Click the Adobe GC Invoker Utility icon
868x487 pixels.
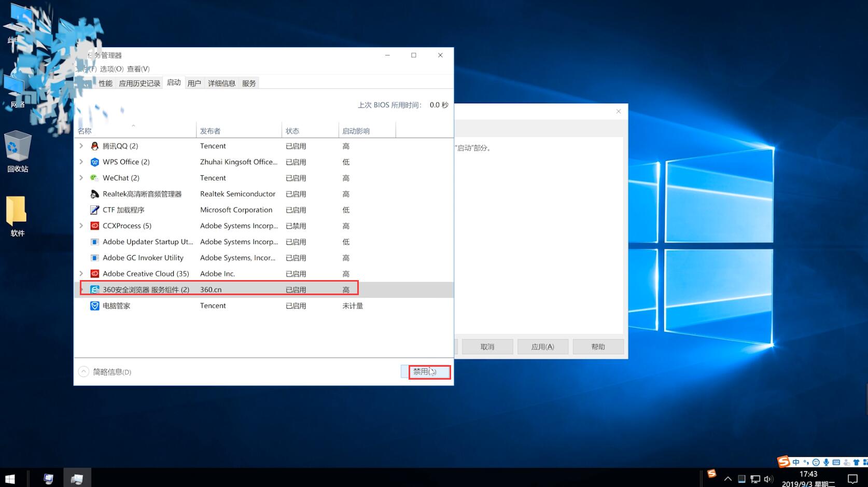pyautogui.click(x=94, y=258)
